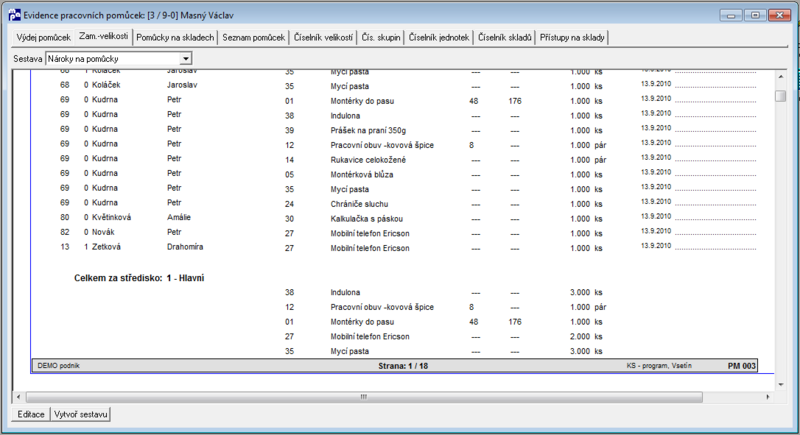Click the Kalkulačka s páskou entry
800x435 pixels.
pos(366,219)
